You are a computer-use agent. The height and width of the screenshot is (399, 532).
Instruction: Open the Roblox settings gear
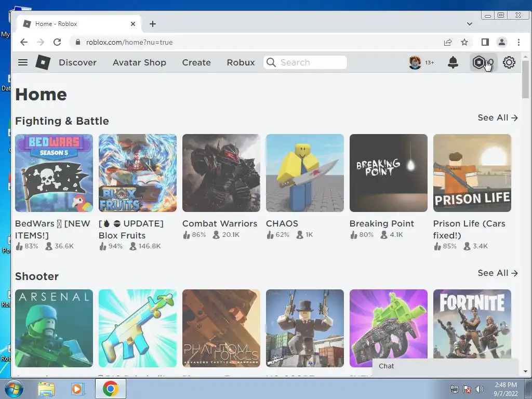pos(509,62)
